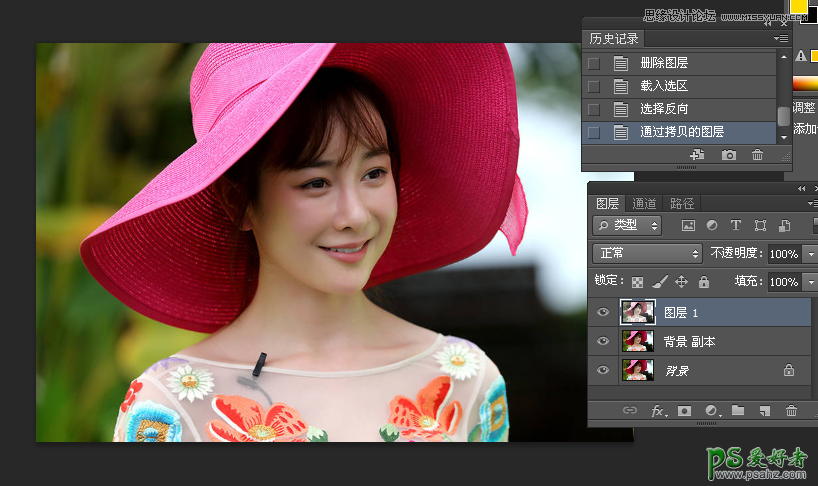Select the 删除图层 history state
Viewport: 818px width, 486px height.
[663, 63]
